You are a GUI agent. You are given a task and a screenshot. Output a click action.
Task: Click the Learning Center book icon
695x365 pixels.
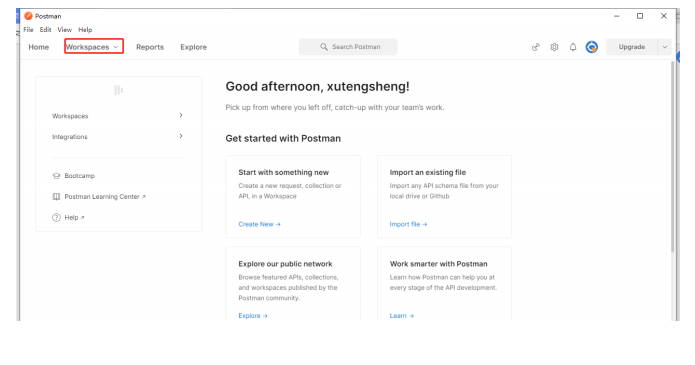pos(56,196)
